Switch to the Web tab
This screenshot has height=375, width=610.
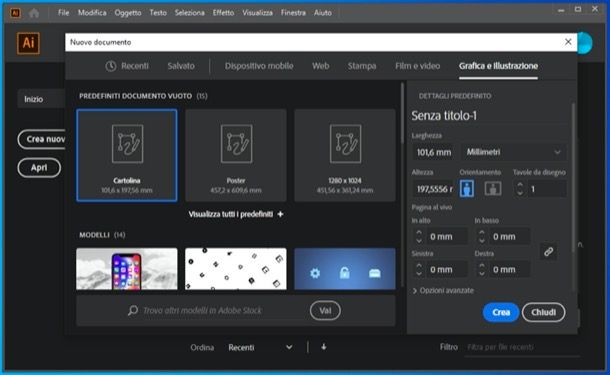(321, 66)
